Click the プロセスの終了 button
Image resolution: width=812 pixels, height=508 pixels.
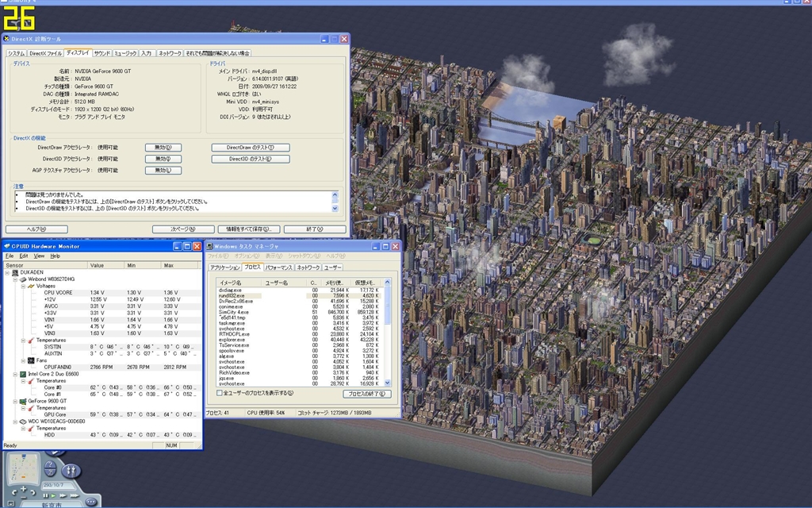coord(366,394)
